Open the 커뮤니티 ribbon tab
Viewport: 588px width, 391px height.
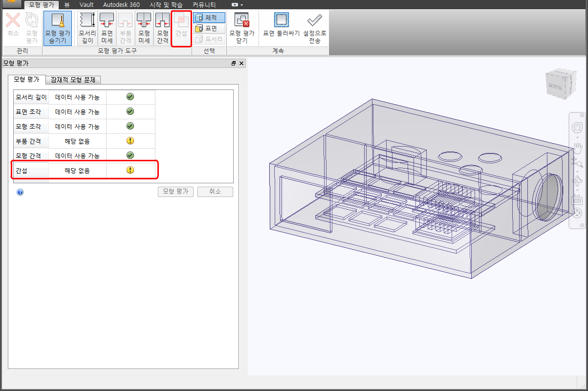204,5
